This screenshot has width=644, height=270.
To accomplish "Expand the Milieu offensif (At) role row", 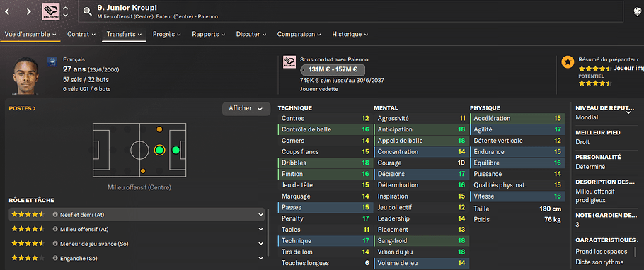I will coord(137,229).
